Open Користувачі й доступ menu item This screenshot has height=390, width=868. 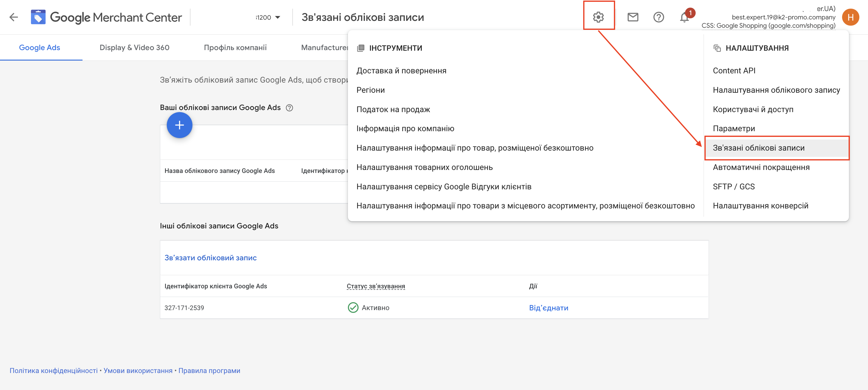pos(753,109)
